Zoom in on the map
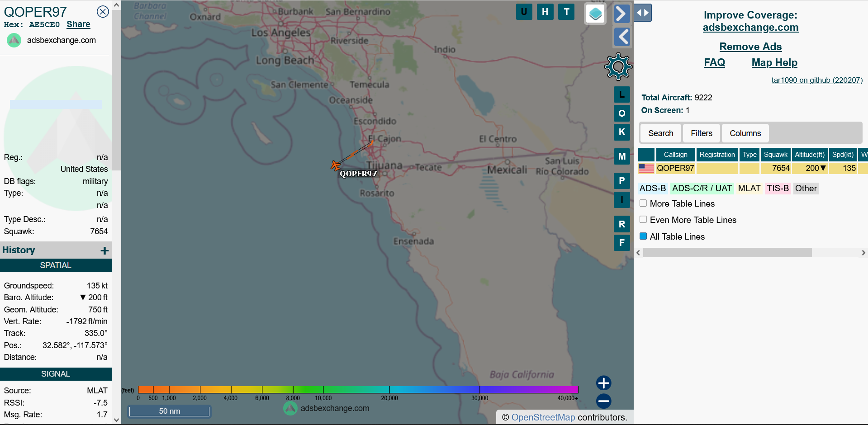This screenshot has width=868, height=425. pyautogui.click(x=604, y=383)
